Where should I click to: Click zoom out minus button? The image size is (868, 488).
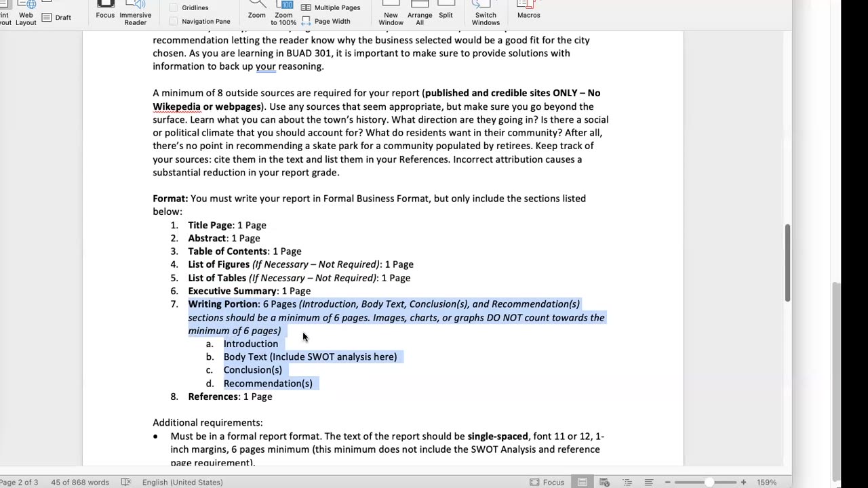(x=668, y=482)
